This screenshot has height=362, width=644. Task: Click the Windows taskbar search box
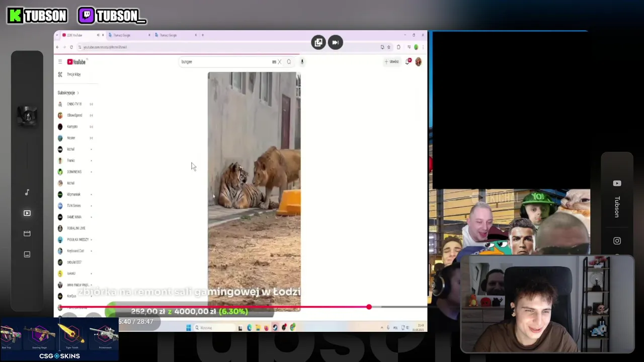tap(214, 328)
